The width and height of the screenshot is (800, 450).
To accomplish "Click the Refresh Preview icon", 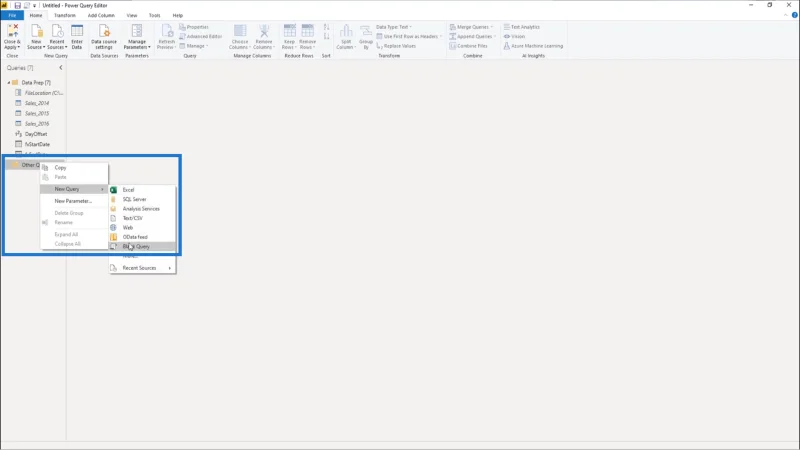I will 167,31.
